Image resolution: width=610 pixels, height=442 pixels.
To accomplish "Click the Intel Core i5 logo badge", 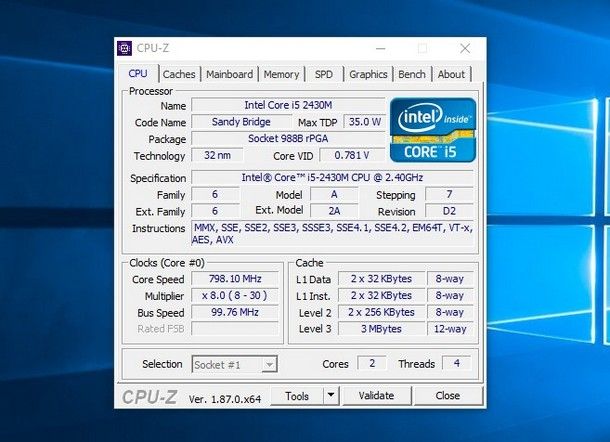I will [433, 130].
